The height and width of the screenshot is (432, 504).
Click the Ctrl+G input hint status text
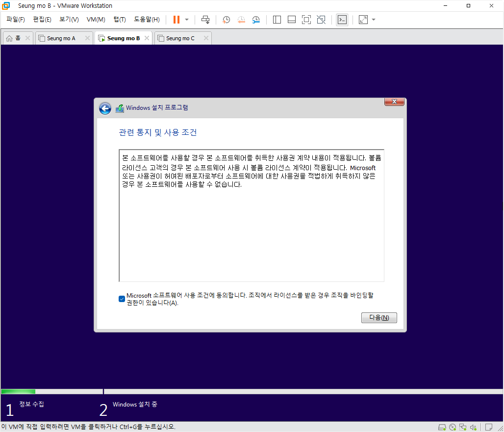pyautogui.click(x=88, y=427)
